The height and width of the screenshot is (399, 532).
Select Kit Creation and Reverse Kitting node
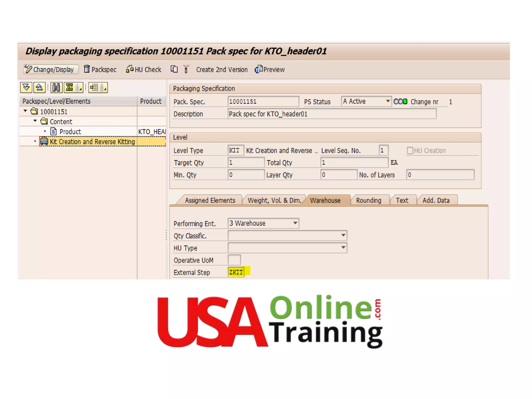point(92,142)
